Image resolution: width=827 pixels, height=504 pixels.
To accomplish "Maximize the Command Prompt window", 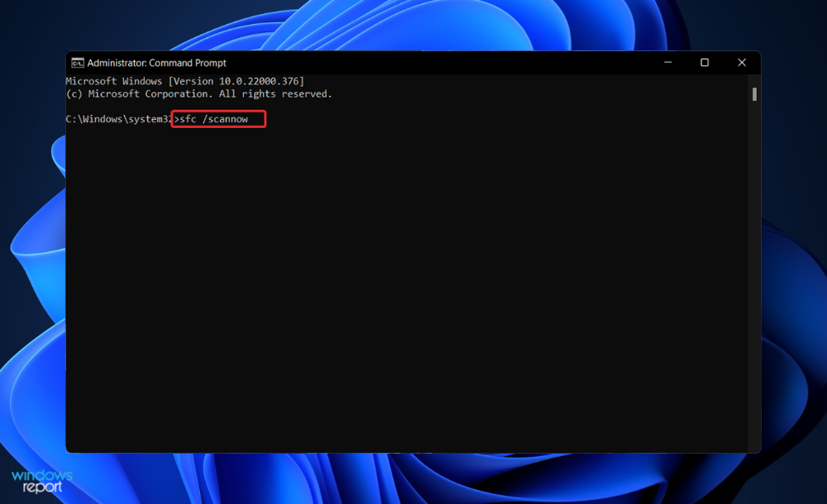I will (705, 63).
